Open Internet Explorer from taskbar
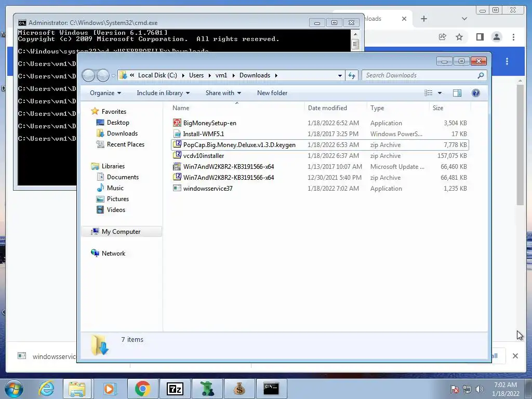This screenshot has width=532, height=399. pyautogui.click(x=46, y=389)
